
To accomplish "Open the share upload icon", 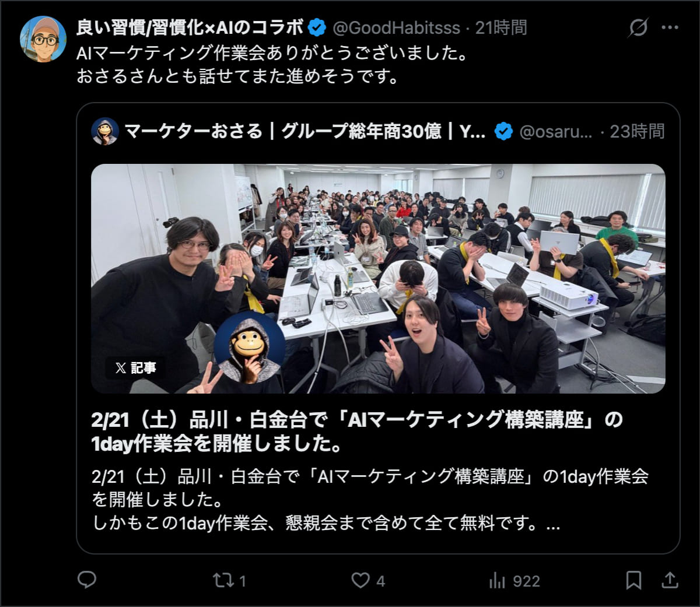I will [670, 580].
